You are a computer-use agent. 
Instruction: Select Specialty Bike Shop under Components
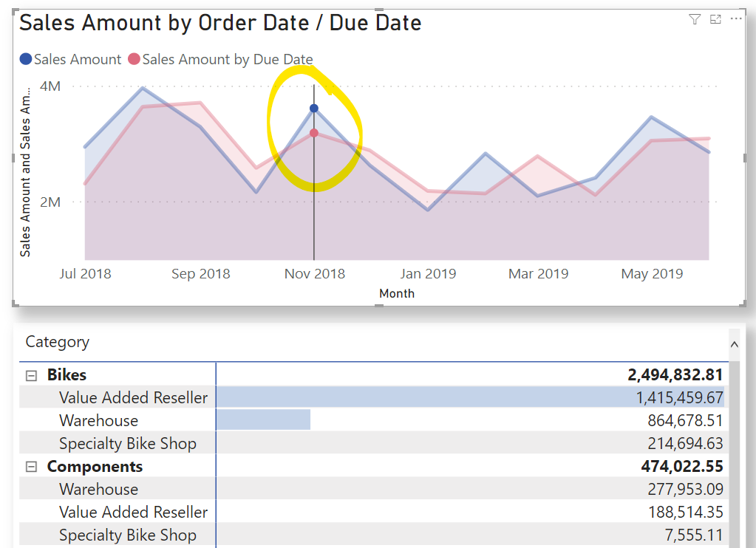click(128, 535)
